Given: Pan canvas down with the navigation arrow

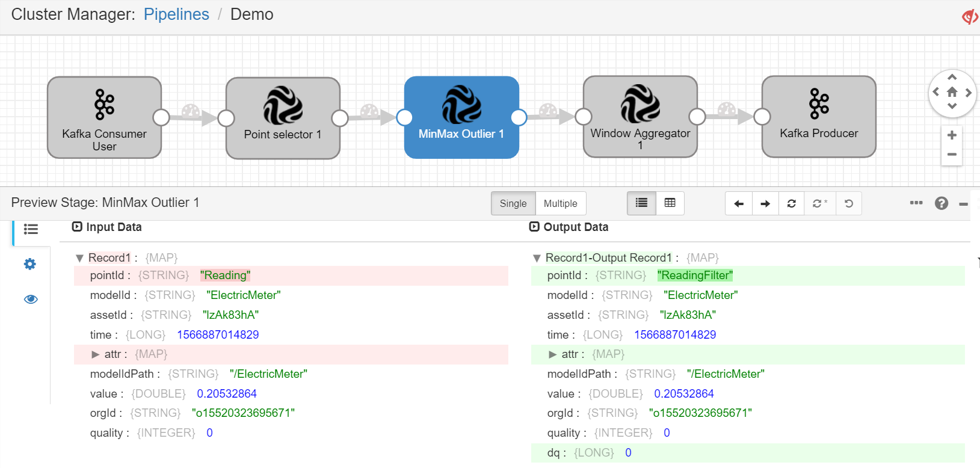Looking at the screenshot, I should tap(952, 106).
